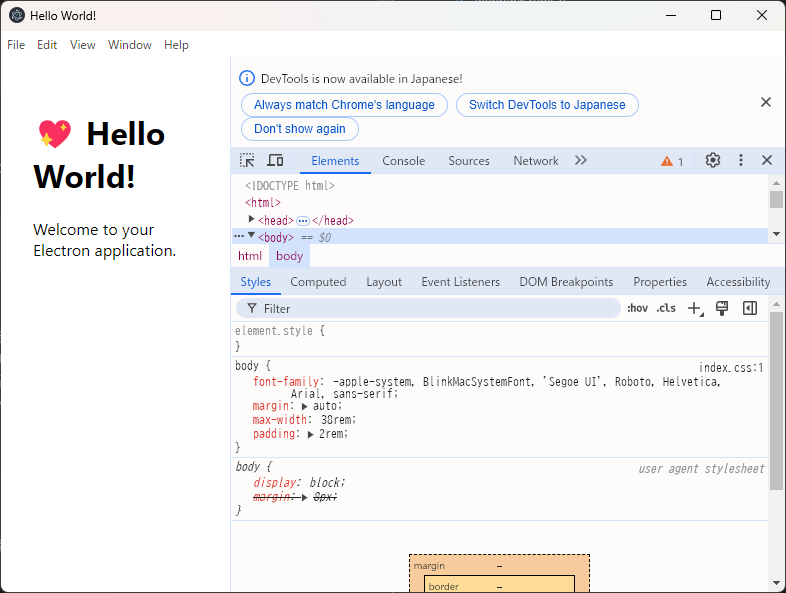Expand the padding 2rem shorthand
Viewport: 786px width, 593px height.
coord(310,435)
